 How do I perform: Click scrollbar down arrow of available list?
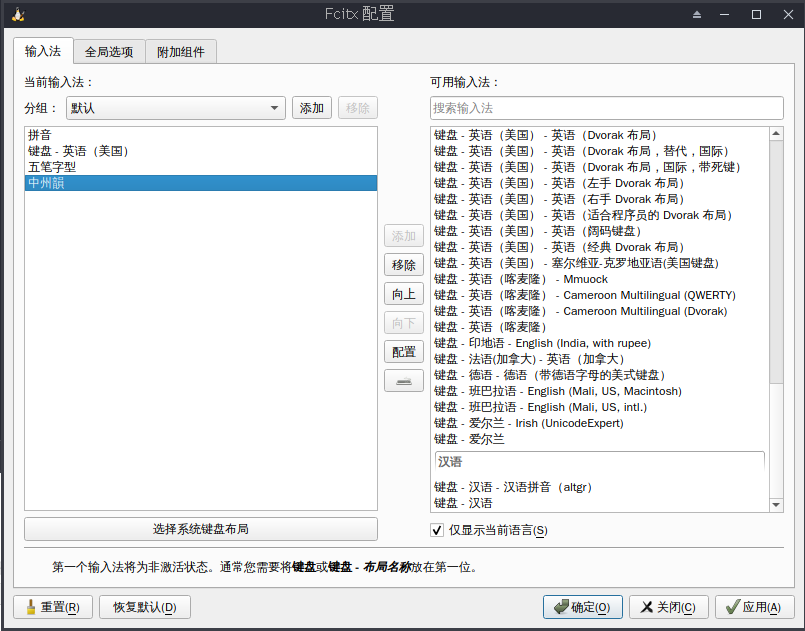pos(776,505)
